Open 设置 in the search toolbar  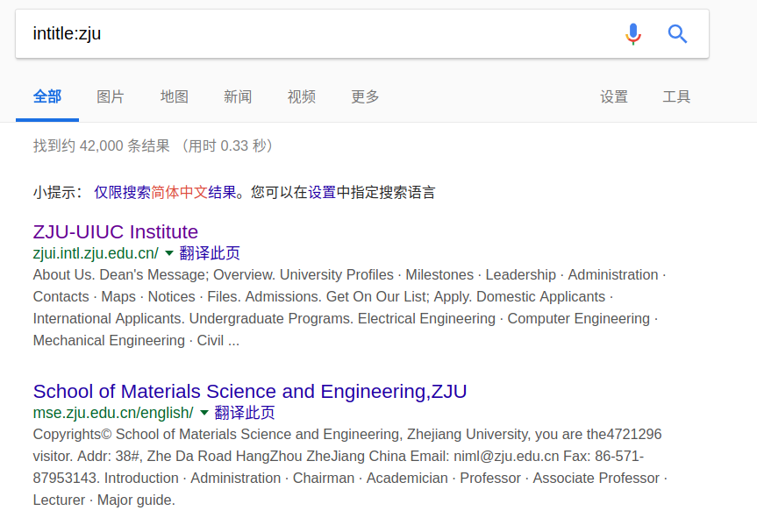pos(614,96)
